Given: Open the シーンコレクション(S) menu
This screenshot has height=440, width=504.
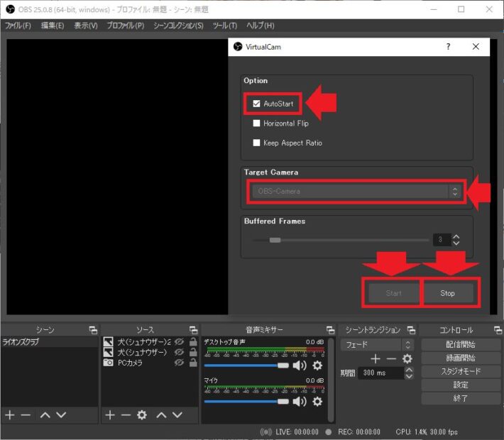Looking at the screenshot, I should coord(178,26).
